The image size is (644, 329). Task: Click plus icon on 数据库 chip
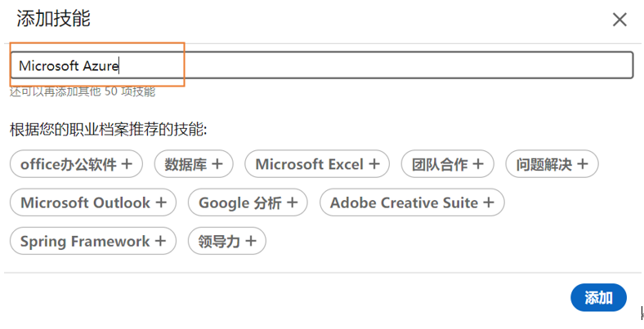[x=217, y=164]
